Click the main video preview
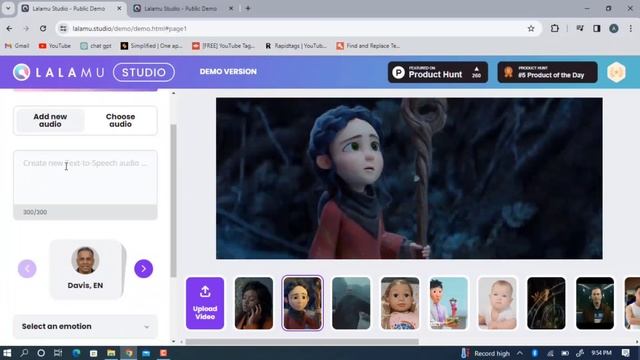The height and width of the screenshot is (360, 640). click(x=409, y=178)
